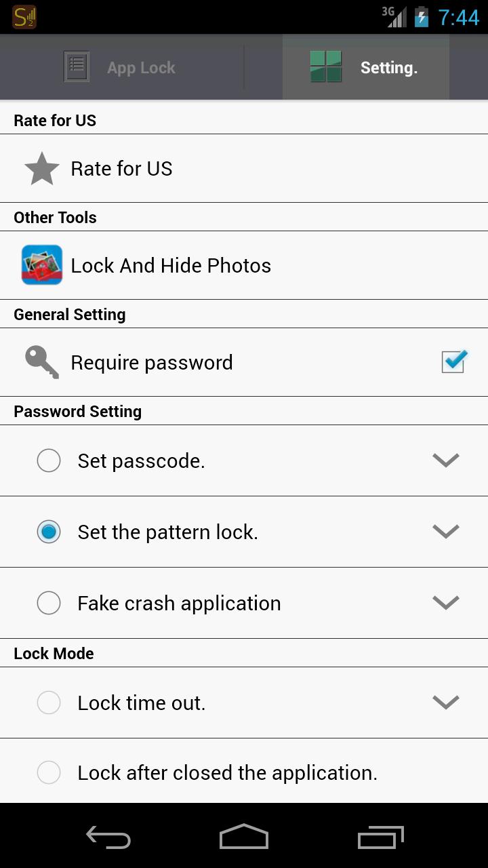Tap the Android back navigation icon
The image size is (488, 868).
point(108,837)
